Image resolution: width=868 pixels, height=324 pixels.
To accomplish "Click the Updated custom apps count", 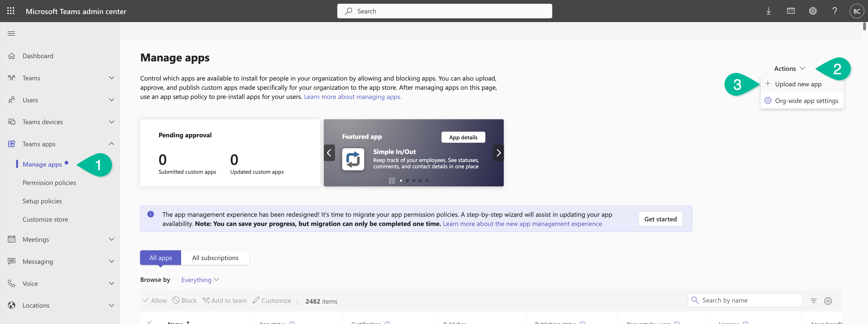I will [x=234, y=159].
